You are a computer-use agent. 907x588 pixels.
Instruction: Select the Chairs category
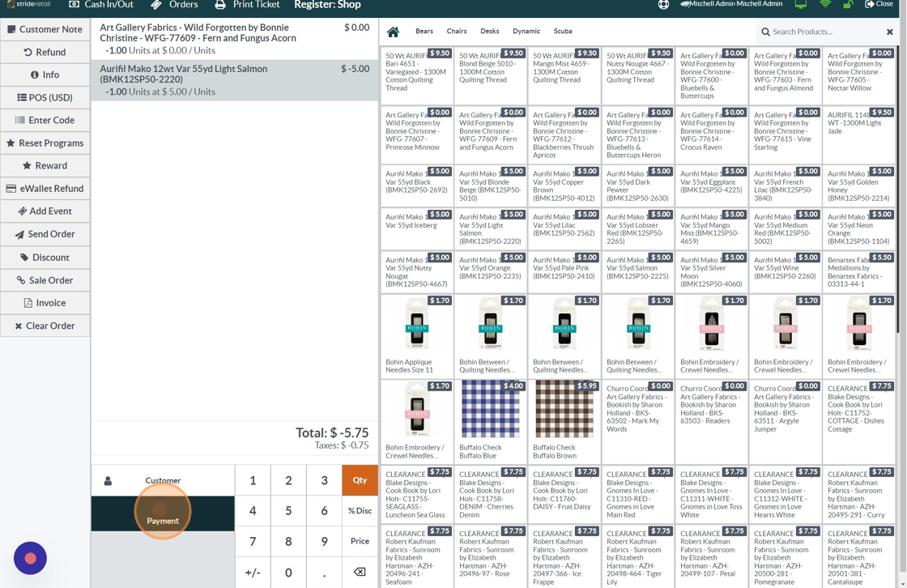click(457, 32)
